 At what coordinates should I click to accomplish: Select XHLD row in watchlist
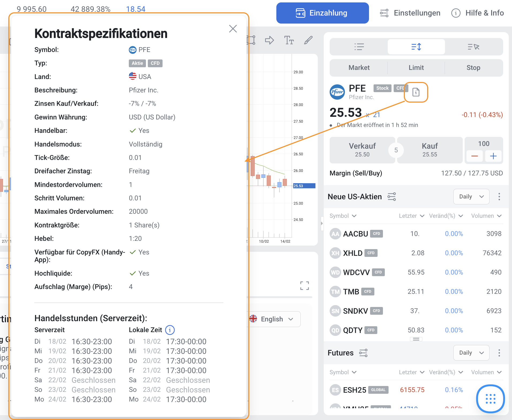pos(416,253)
